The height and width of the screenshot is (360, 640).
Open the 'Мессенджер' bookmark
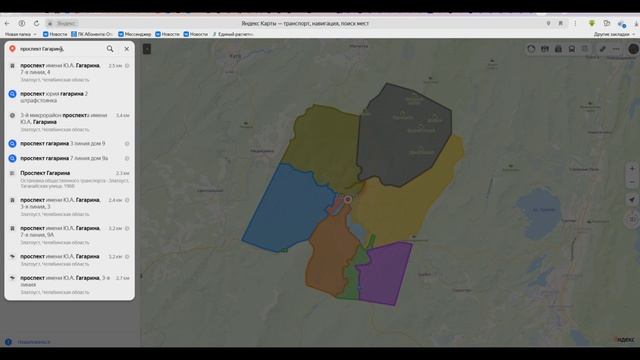tap(134, 34)
